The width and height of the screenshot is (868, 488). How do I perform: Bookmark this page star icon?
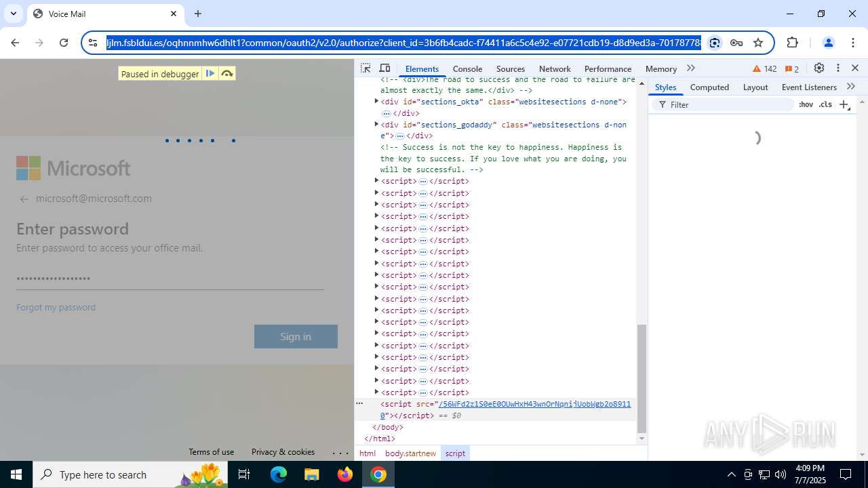[x=758, y=43]
